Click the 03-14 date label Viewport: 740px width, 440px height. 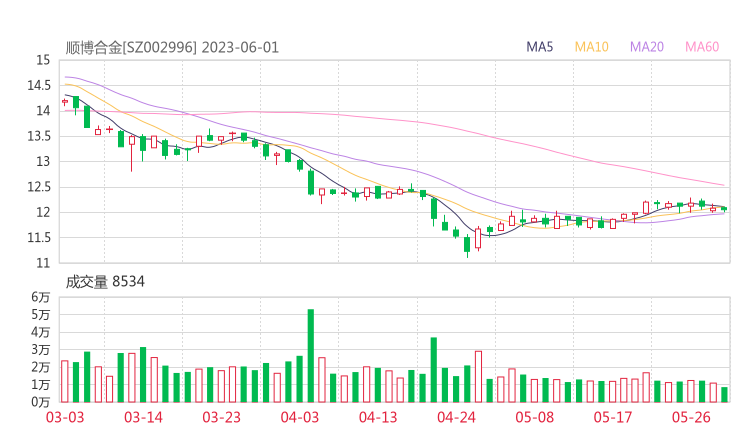[143, 417]
